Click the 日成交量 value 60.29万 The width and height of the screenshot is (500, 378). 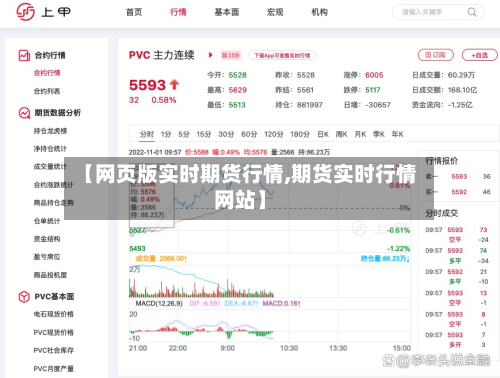pyautogui.click(x=461, y=75)
